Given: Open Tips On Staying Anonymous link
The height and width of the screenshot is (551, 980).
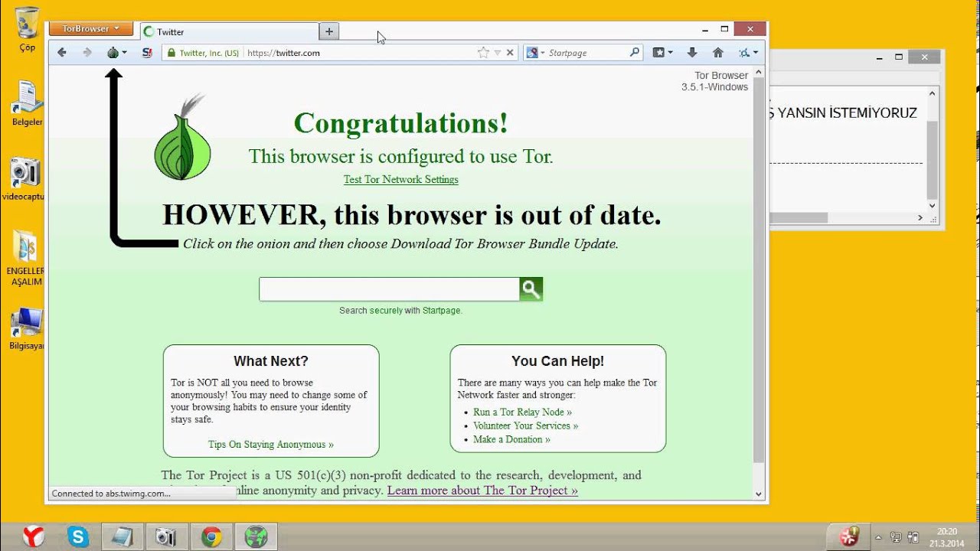Looking at the screenshot, I should tap(271, 445).
